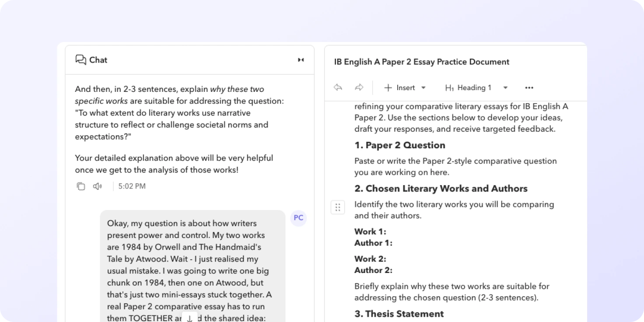This screenshot has width=644, height=322.
Task: Click the 5:02 PM timestamp
Action: coord(132,186)
